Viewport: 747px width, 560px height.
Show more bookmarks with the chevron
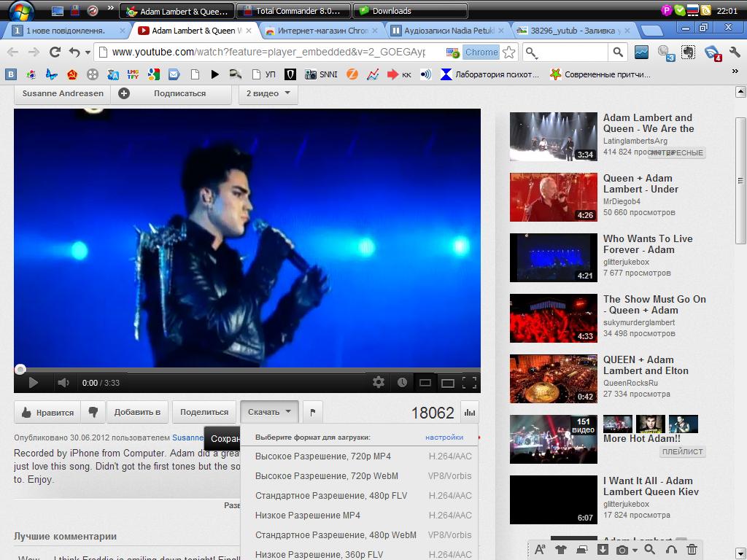(735, 71)
